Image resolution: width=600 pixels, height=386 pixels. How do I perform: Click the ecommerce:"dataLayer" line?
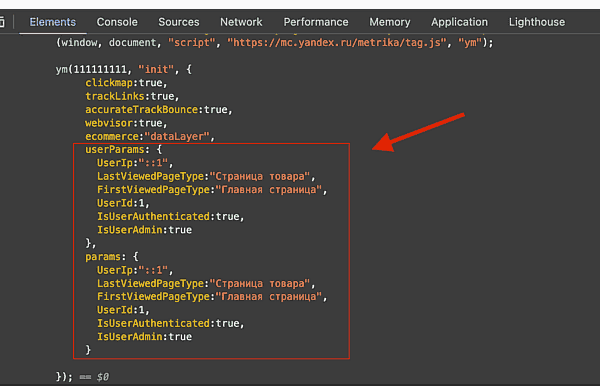(x=150, y=137)
